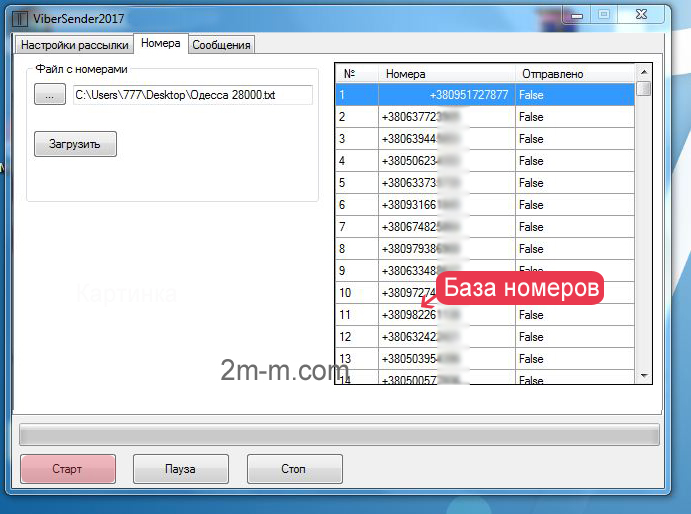Click the numbers file path field
Image resolution: width=691 pixels, height=514 pixels.
coord(192,95)
